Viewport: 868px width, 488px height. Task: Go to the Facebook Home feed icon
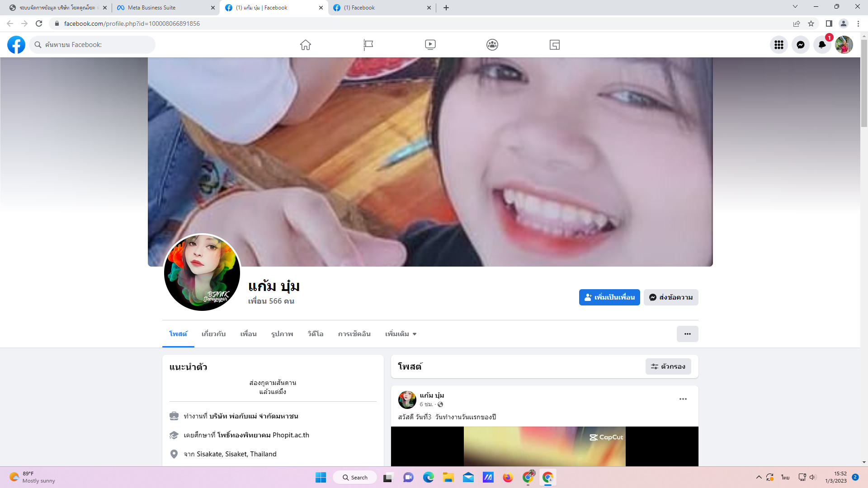click(306, 45)
